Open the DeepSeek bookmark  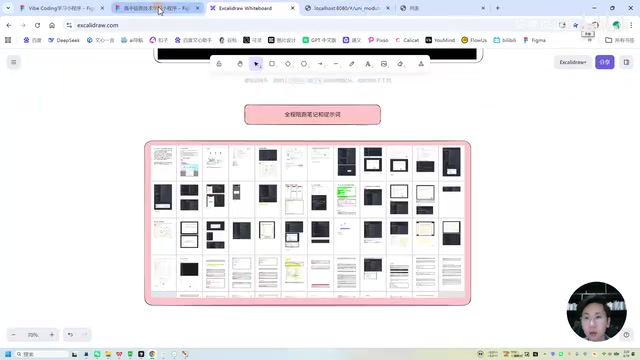pyautogui.click(x=64, y=40)
